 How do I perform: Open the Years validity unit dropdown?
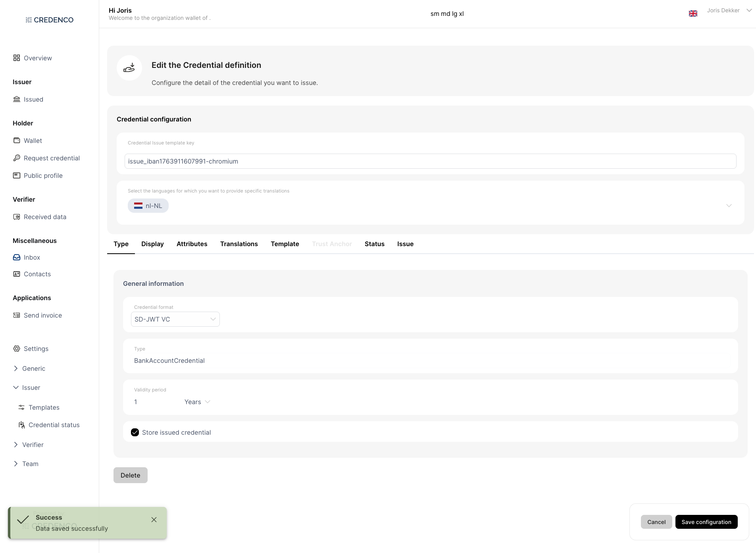[x=197, y=402]
